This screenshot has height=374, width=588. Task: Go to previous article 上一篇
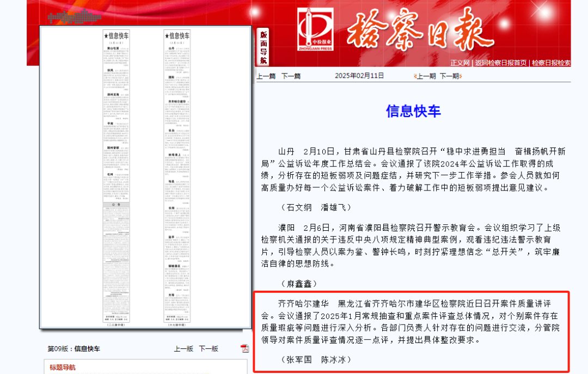(266, 76)
